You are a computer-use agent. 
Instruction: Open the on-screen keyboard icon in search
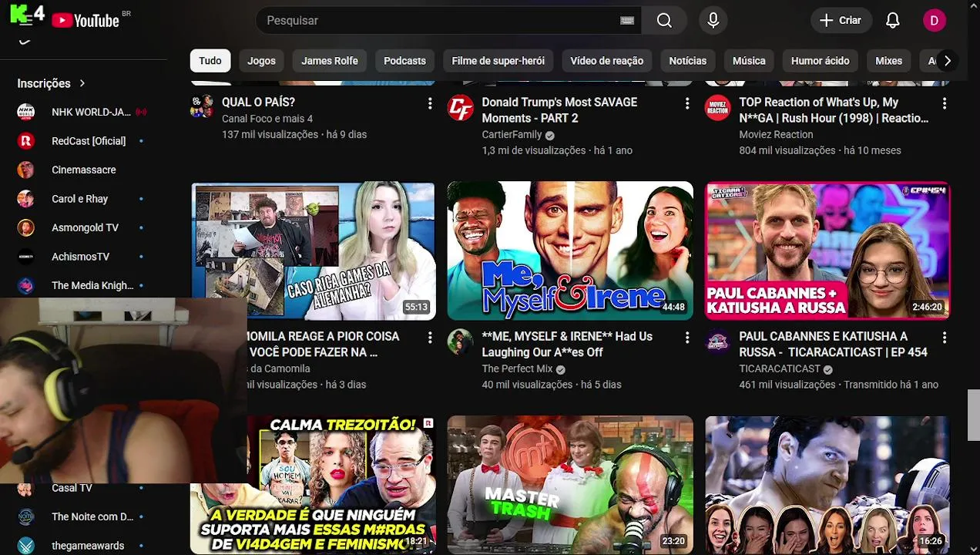[627, 21]
